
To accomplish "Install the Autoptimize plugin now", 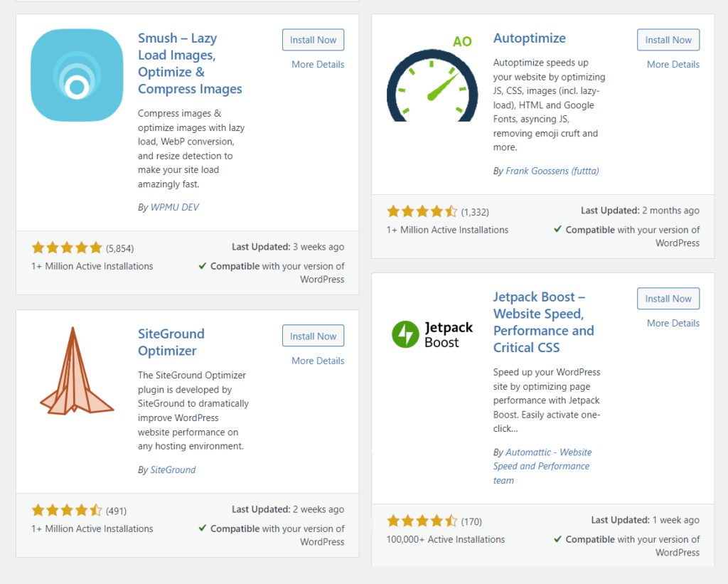I will [668, 40].
